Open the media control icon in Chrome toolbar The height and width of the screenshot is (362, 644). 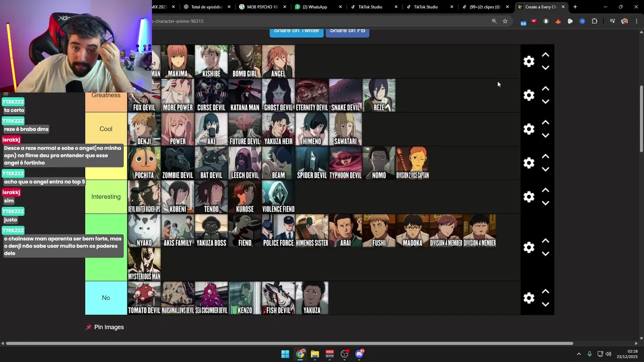(x=612, y=21)
